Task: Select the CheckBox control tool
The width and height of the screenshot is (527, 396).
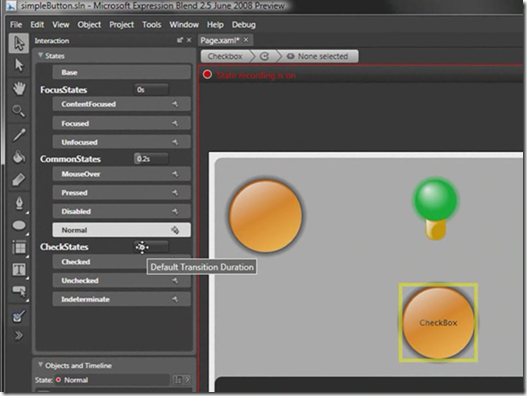Action: click(x=19, y=316)
